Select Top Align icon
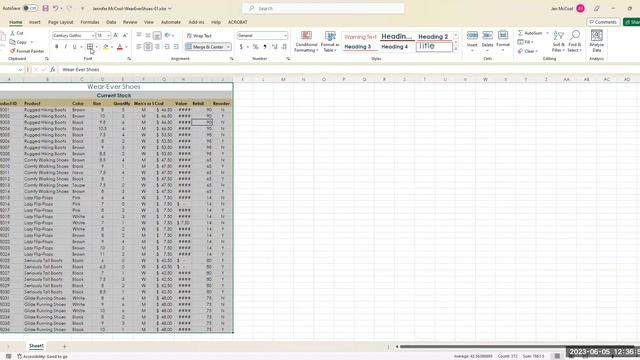The width and height of the screenshot is (640, 360). [x=139, y=36]
